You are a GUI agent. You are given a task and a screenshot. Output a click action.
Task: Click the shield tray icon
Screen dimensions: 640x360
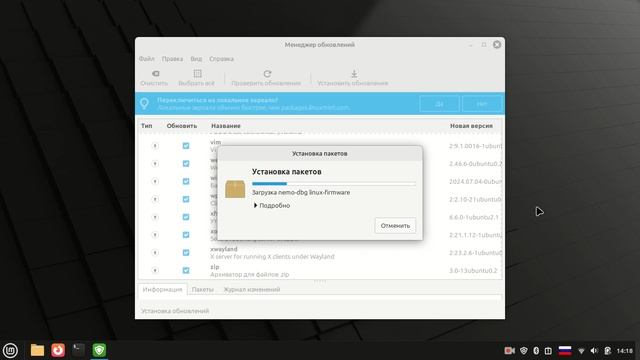coord(524,351)
